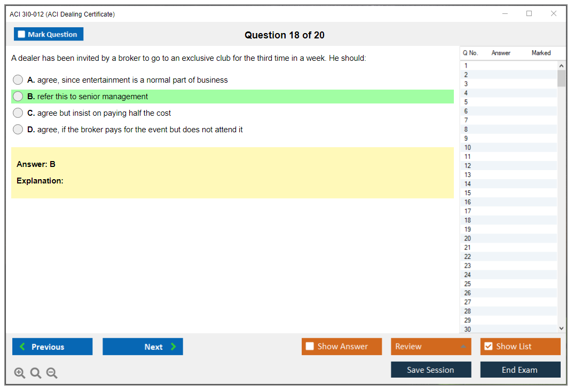Click the question list scrollbar thumb
574x392 pixels.
561,78
